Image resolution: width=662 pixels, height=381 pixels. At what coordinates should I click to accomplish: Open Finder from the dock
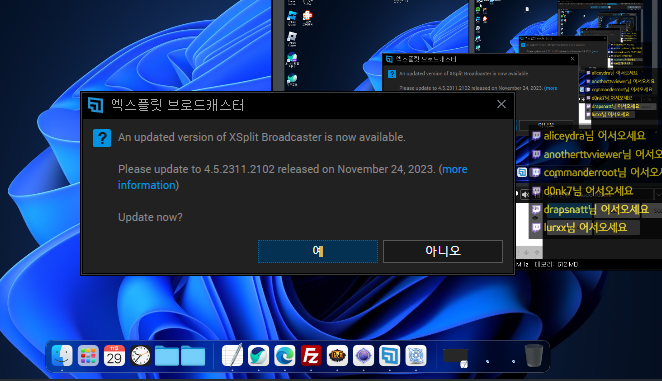[62, 356]
